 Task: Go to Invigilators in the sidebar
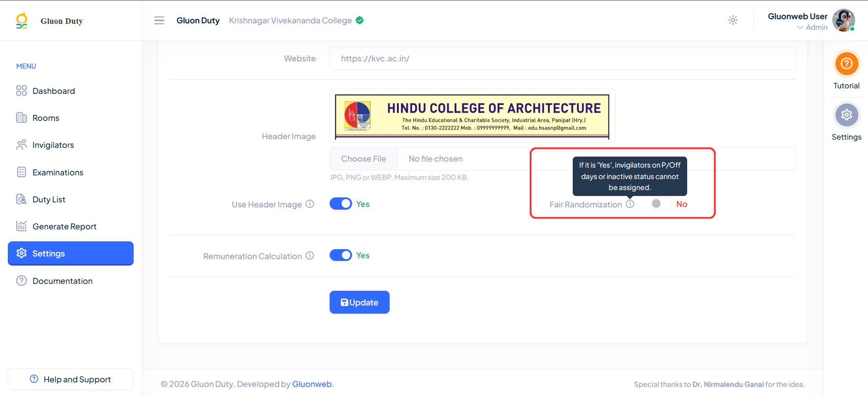point(71,145)
